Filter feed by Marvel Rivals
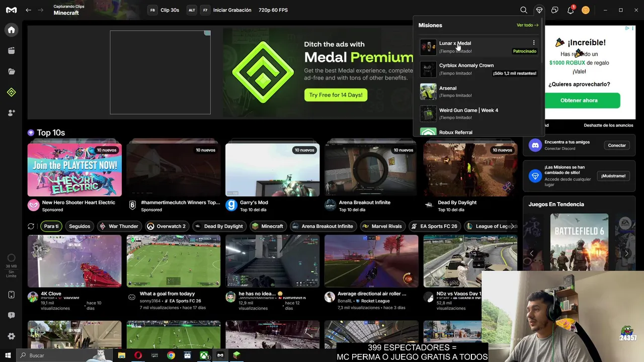644x362 pixels. point(382,226)
